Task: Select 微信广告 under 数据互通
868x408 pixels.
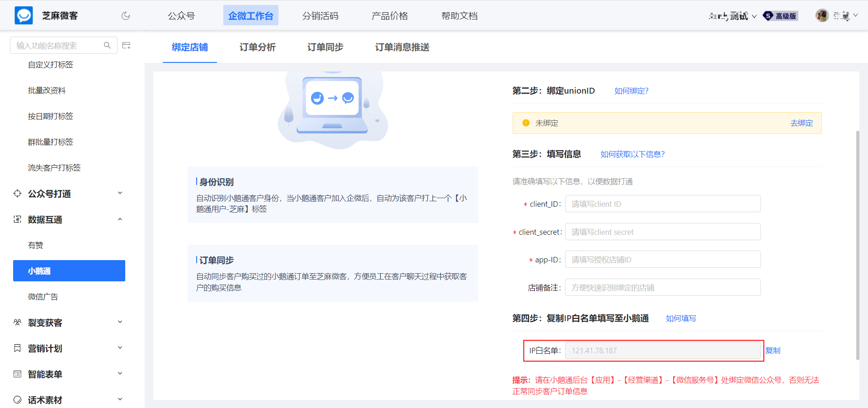Action: [43, 297]
